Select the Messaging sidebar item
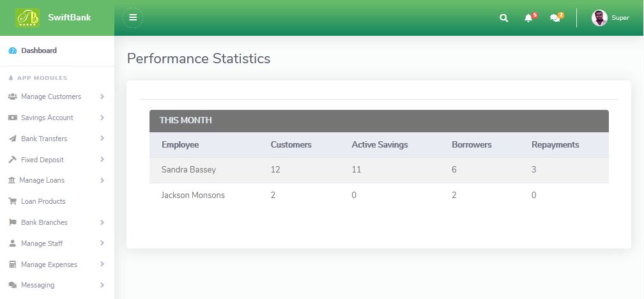Image resolution: width=644 pixels, height=299 pixels. 38,285
